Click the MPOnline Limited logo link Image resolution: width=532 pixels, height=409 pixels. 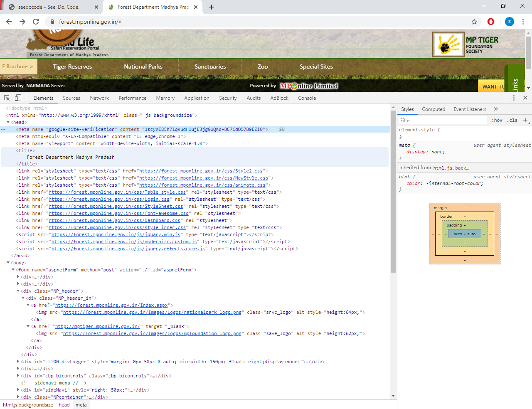pos(309,86)
